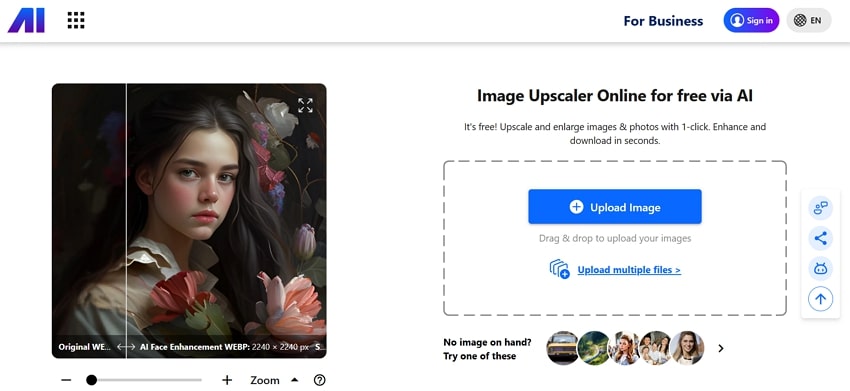The width and height of the screenshot is (850, 391).
Task: Click the scroll-to-top arrow icon
Action: tap(820, 299)
